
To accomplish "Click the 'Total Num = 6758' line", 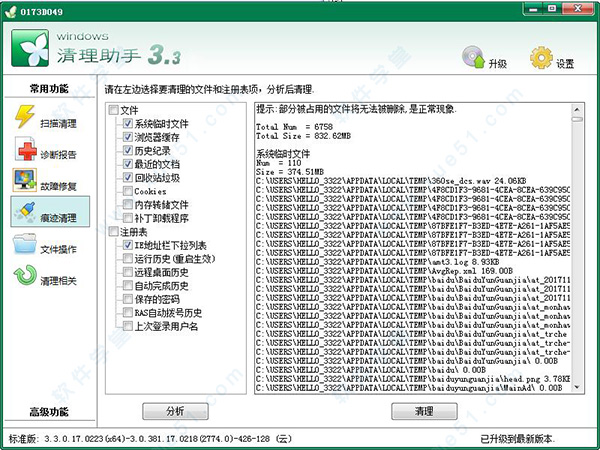I will tap(295, 127).
